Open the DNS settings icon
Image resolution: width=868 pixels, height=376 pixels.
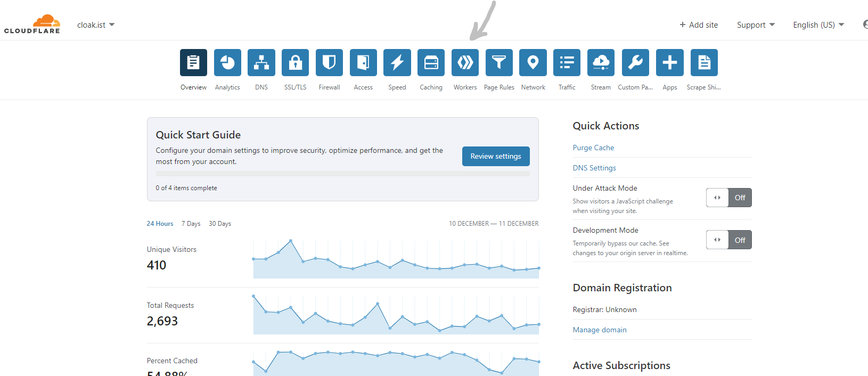pyautogui.click(x=261, y=63)
